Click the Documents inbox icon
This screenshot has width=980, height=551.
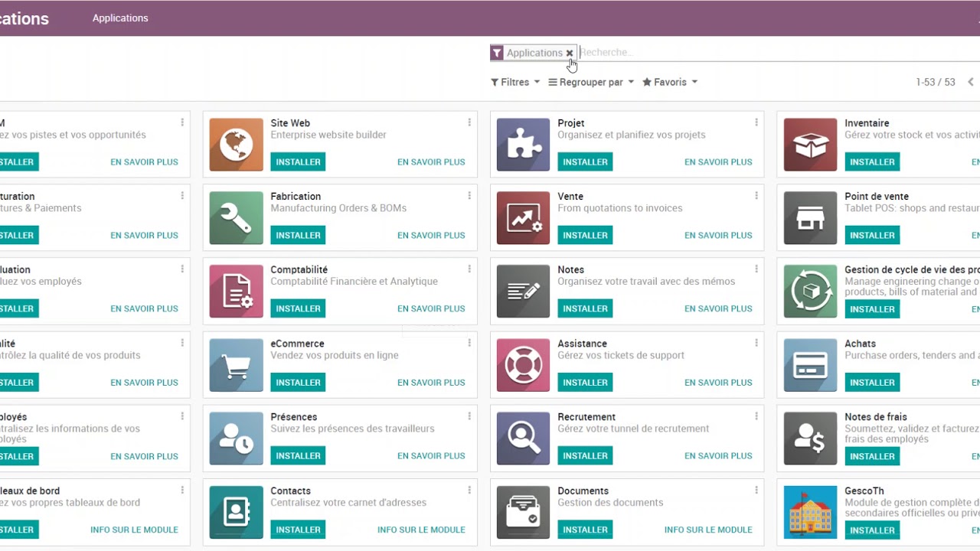[x=523, y=513]
